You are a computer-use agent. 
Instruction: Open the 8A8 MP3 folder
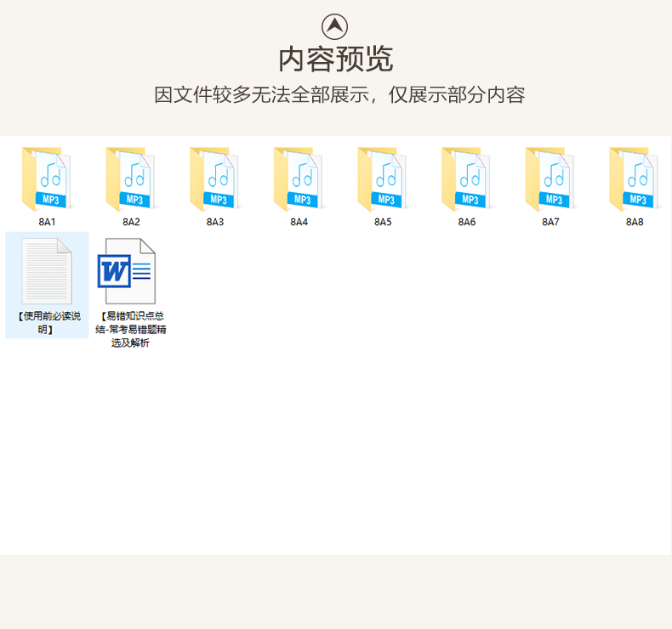pyautogui.click(x=635, y=179)
